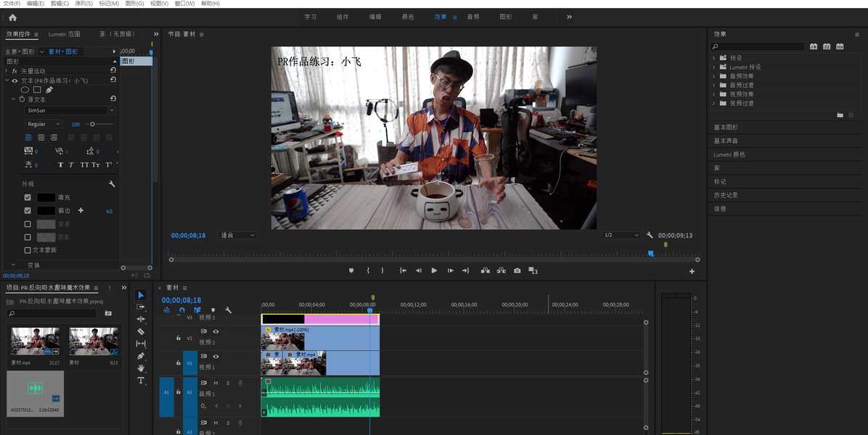Mute audio track A1
Screen dimensions: 868x435
216,383
